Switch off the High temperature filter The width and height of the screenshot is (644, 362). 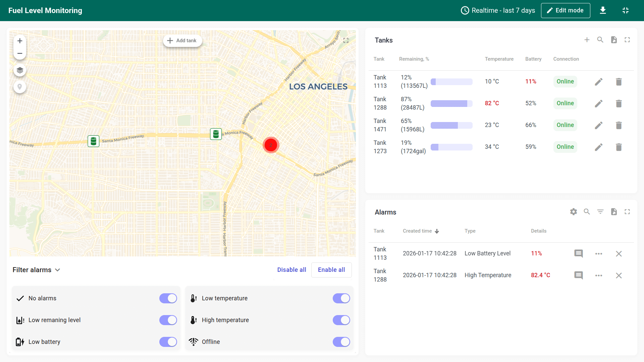[341, 320]
